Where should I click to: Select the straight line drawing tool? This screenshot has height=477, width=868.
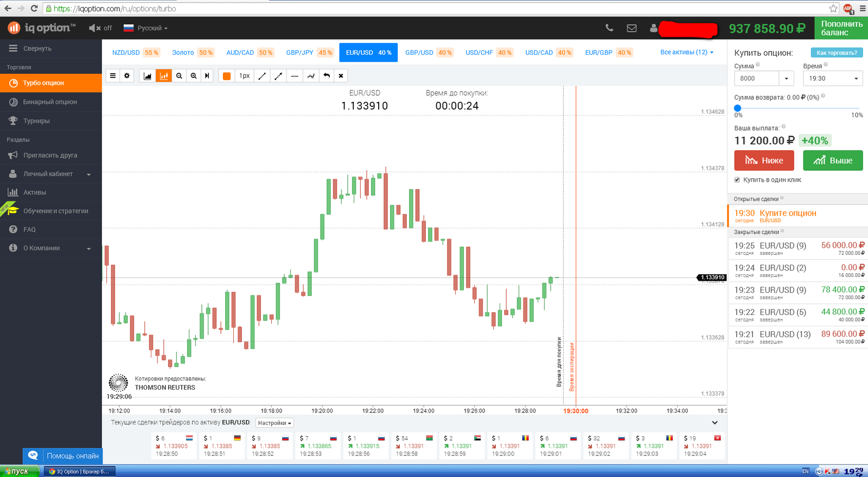pyautogui.click(x=262, y=76)
